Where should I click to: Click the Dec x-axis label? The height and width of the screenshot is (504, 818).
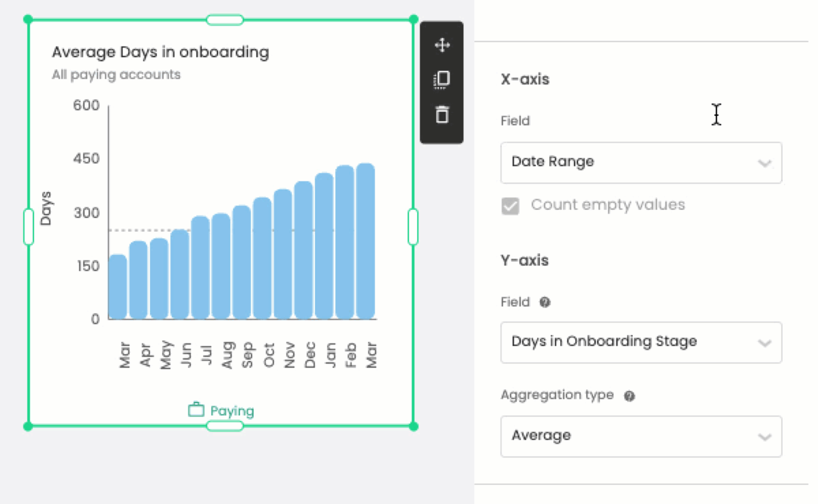click(x=310, y=355)
